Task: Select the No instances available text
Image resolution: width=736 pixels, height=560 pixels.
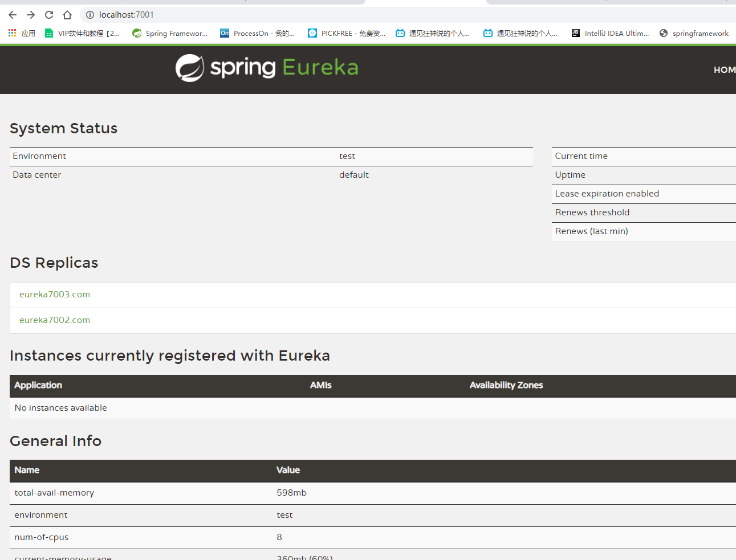Action: pyautogui.click(x=61, y=408)
